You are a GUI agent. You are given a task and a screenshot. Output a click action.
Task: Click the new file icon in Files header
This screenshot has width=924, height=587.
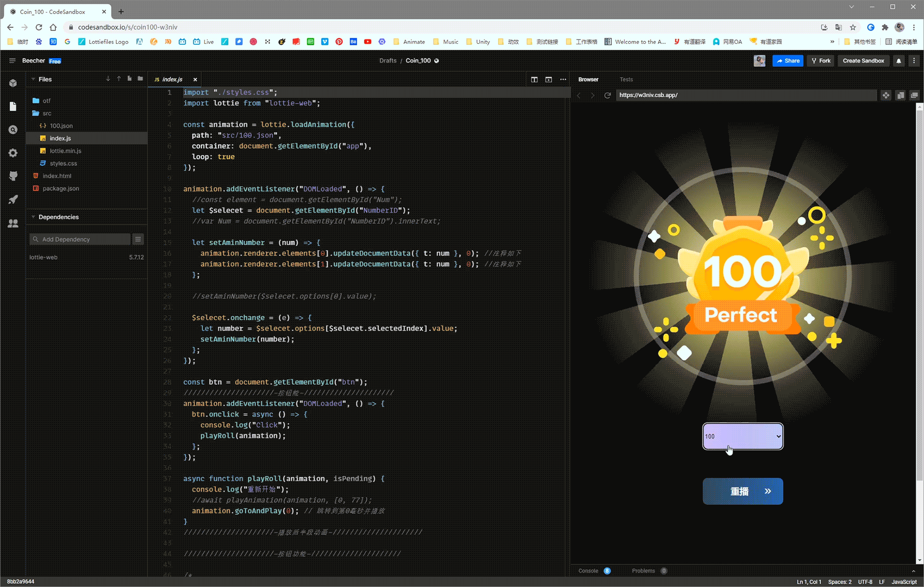(129, 78)
